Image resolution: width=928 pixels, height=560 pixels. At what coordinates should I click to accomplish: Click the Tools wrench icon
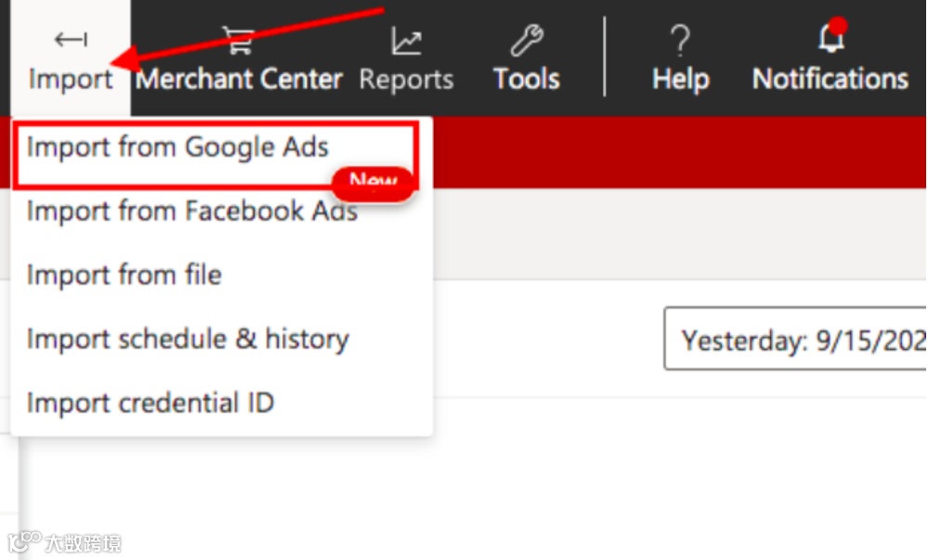click(x=527, y=40)
